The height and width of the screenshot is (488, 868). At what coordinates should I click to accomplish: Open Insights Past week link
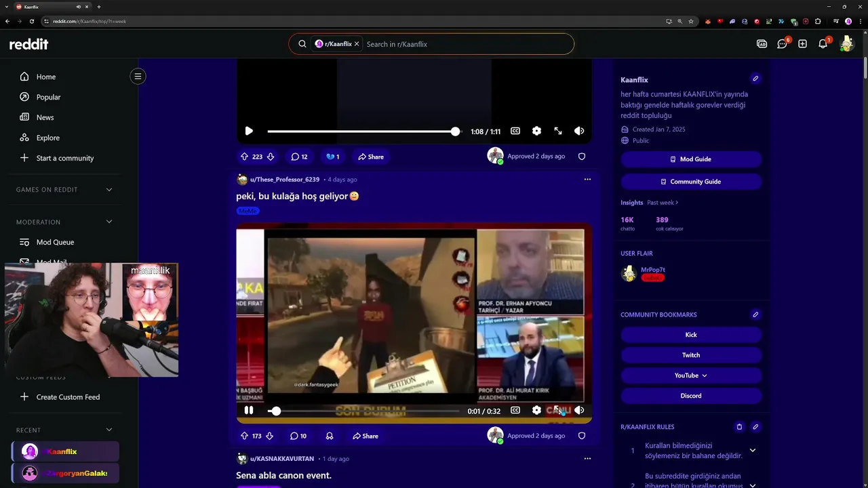coord(663,203)
